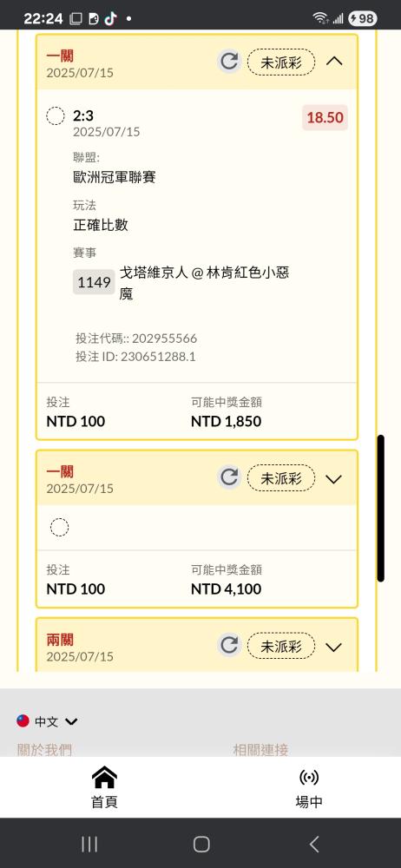401x868 pixels.
Task: Open the 相關連接 section
Action: (261, 750)
